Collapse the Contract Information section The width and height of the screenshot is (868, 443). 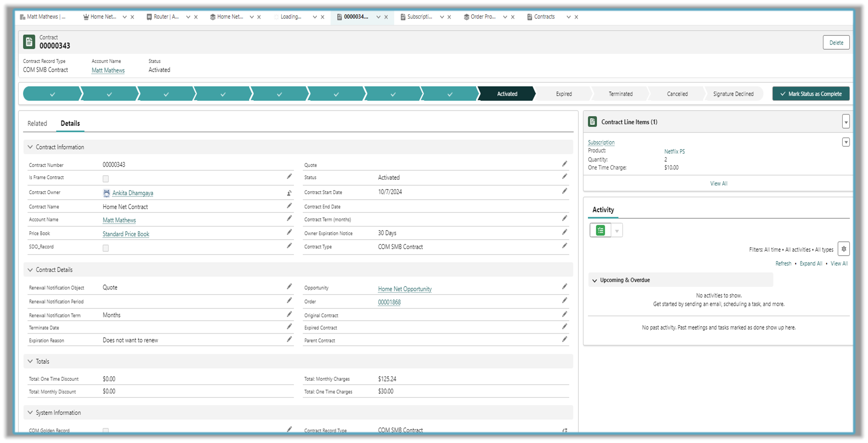tap(30, 147)
